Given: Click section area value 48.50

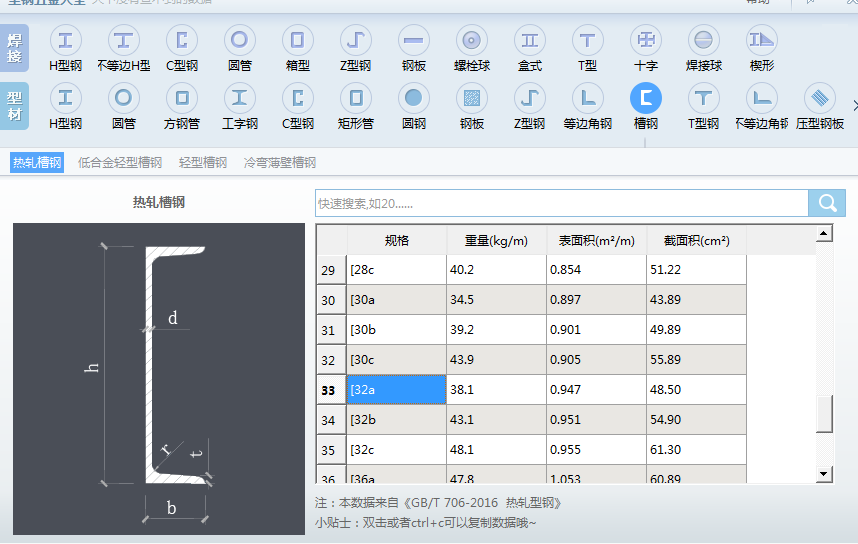Looking at the screenshot, I should [x=697, y=390].
